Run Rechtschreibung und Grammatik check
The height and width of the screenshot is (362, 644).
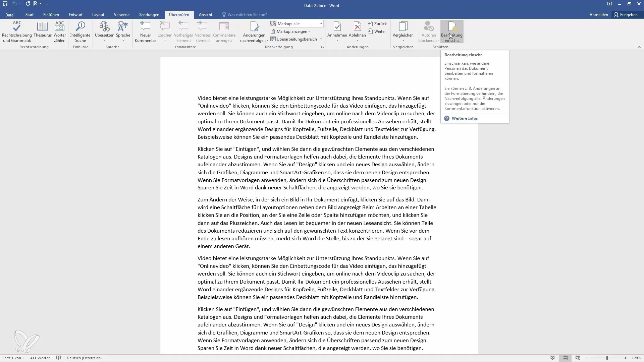tap(17, 32)
